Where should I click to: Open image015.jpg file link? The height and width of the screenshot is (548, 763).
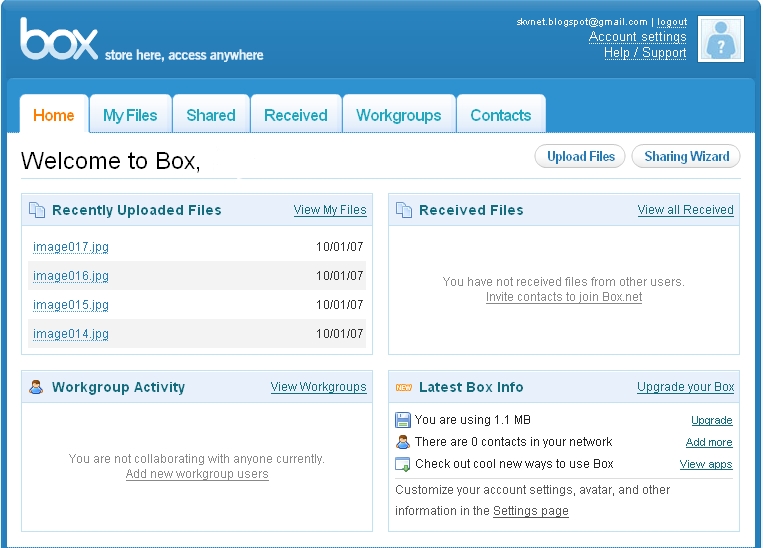71,305
